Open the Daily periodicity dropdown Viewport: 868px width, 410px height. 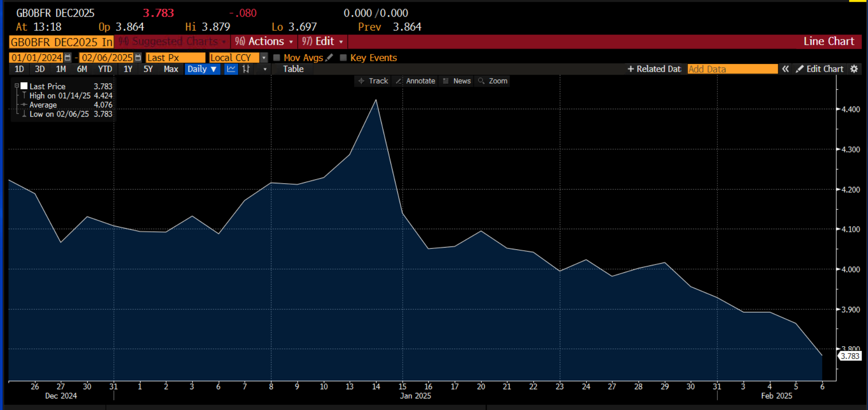202,69
